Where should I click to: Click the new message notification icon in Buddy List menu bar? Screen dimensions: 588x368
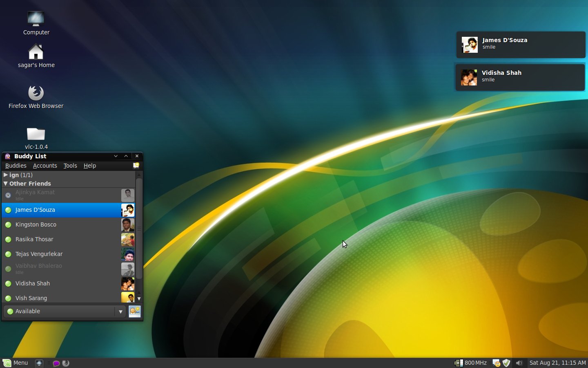(136, 166)
